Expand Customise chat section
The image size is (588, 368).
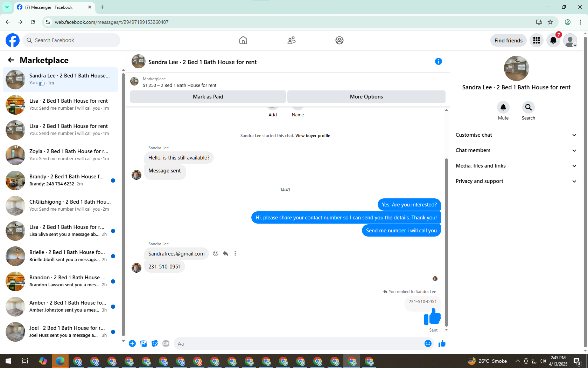point(516,135)
